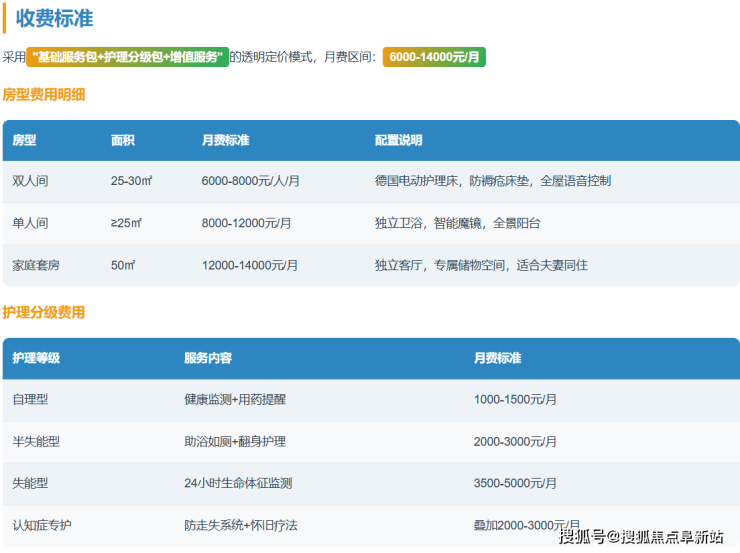The image size is (740, 553).
Task: Click the 配置说明 column header
Action: [398, 141]
